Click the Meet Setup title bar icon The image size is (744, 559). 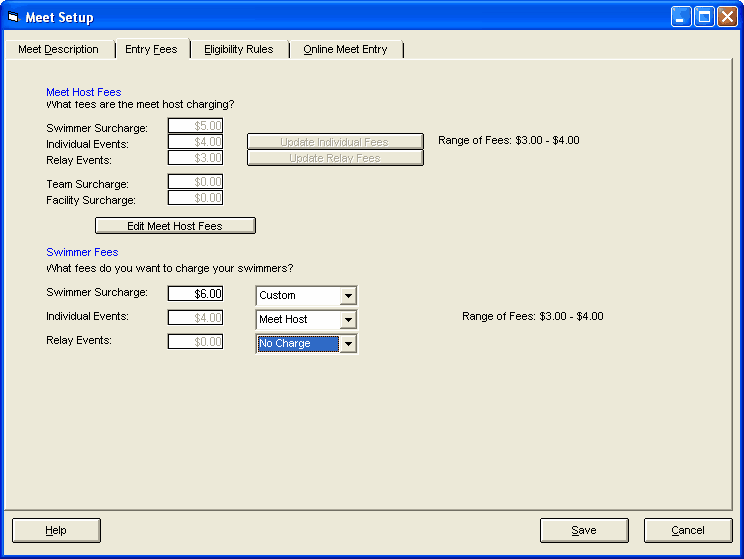pos(13,17)
